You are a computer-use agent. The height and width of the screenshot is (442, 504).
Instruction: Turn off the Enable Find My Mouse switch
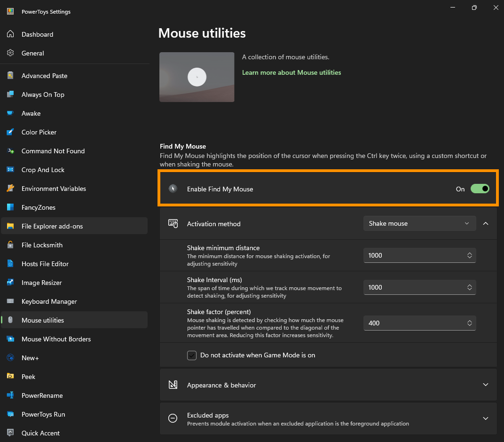click(x=480, y=189)
